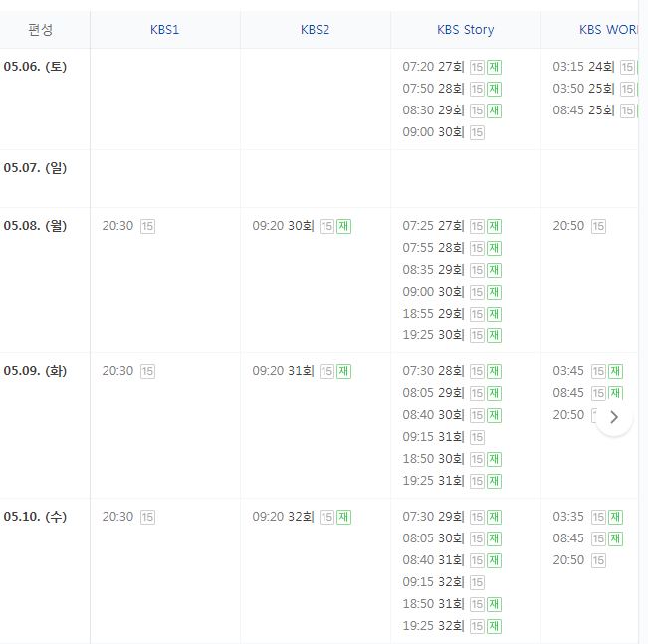The image size is (648, 644).
Task: Click the 15 rating badge beside 18:55 29회
Action: (477, 315)
